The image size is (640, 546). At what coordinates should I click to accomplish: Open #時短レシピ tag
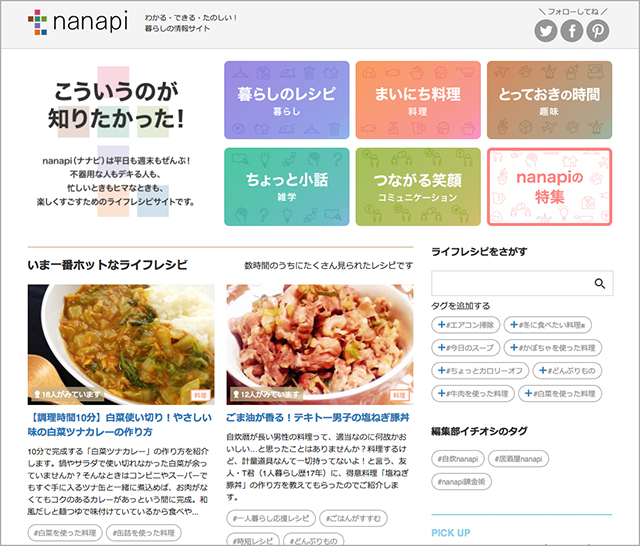pos(253,540)
